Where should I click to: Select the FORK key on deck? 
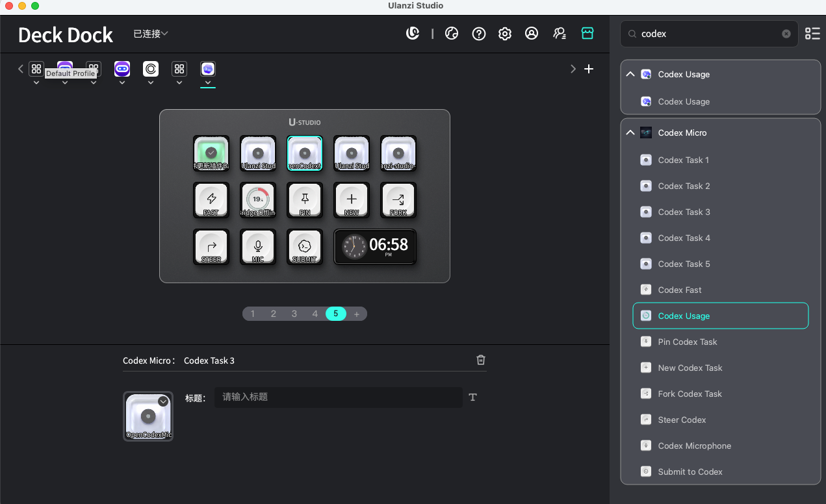pyautogui.click(x=398, y=200)
